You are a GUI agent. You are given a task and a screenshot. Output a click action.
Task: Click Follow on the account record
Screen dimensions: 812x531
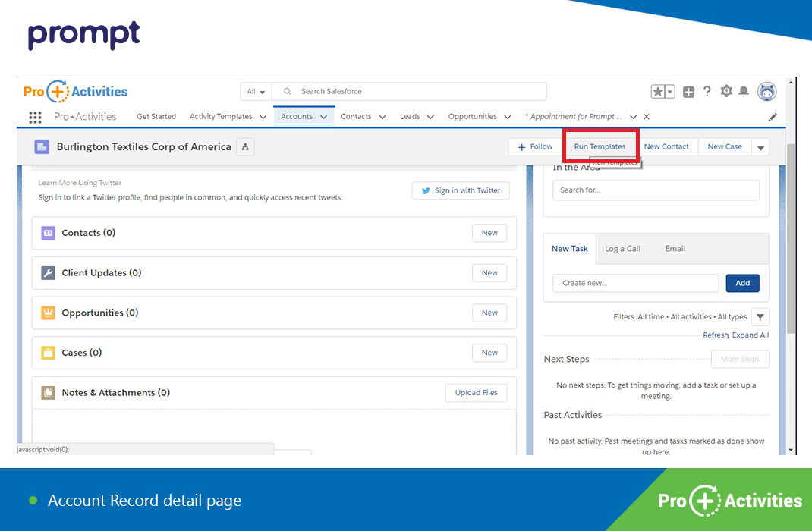(x=533, y=146)
